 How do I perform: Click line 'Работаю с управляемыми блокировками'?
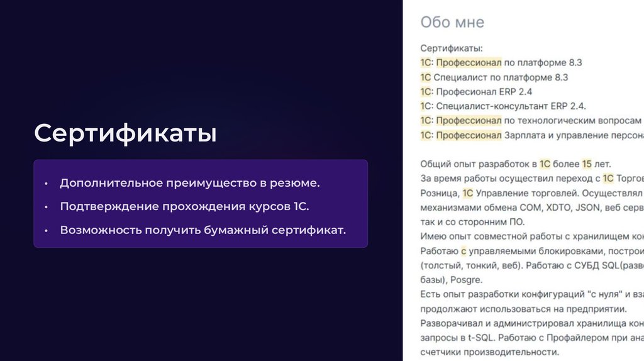[532, 251]
